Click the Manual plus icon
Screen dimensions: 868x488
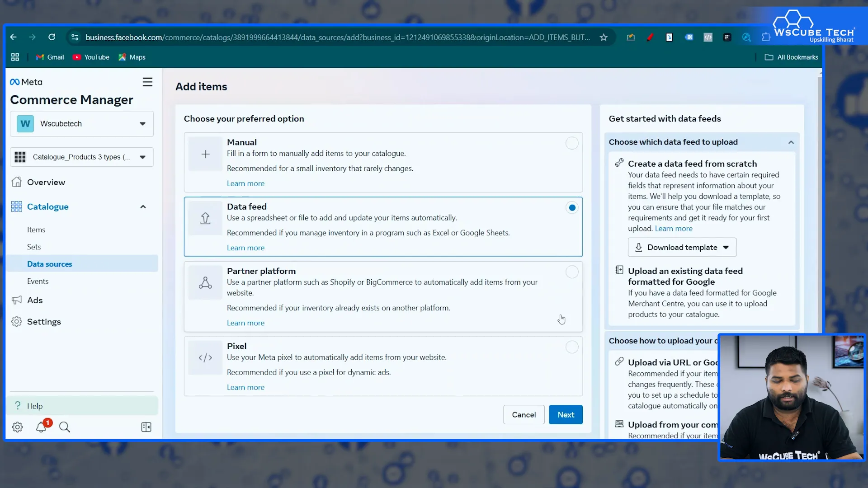click(205, 154)
